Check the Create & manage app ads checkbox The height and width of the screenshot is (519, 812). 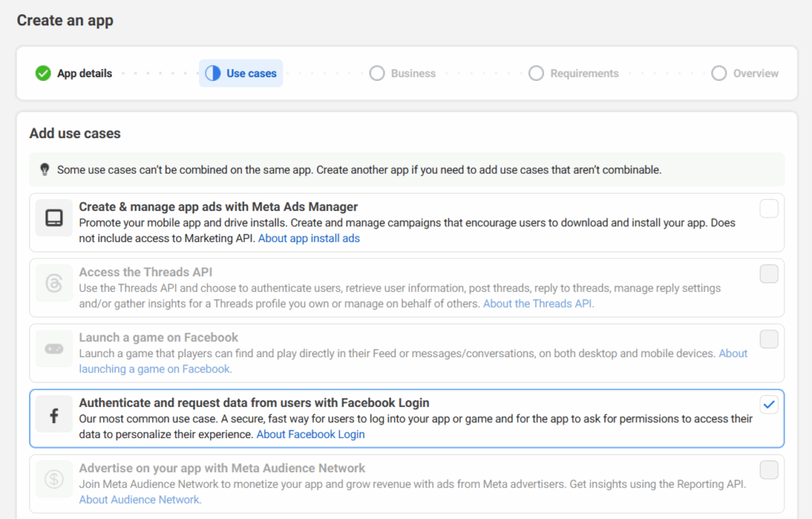pyautogui.click(x=769, y=209)
